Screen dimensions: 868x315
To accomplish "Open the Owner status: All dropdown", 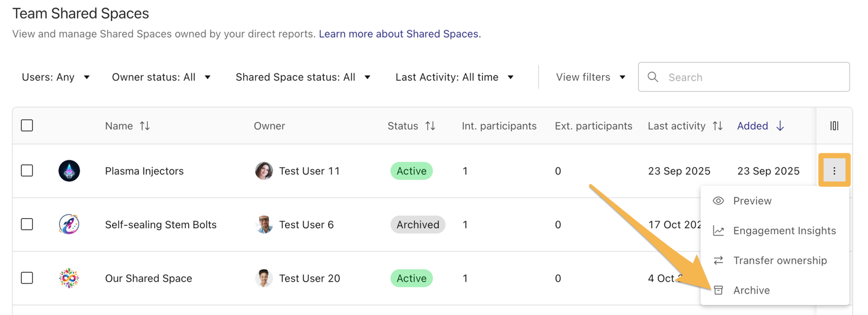I will 161,77.
